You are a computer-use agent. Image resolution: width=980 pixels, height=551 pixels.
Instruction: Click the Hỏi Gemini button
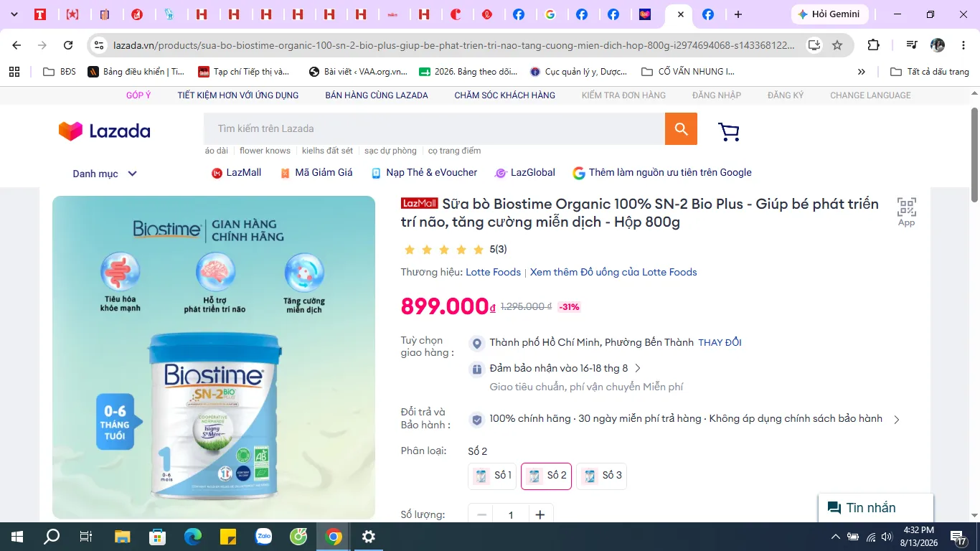tap(829, 14)
